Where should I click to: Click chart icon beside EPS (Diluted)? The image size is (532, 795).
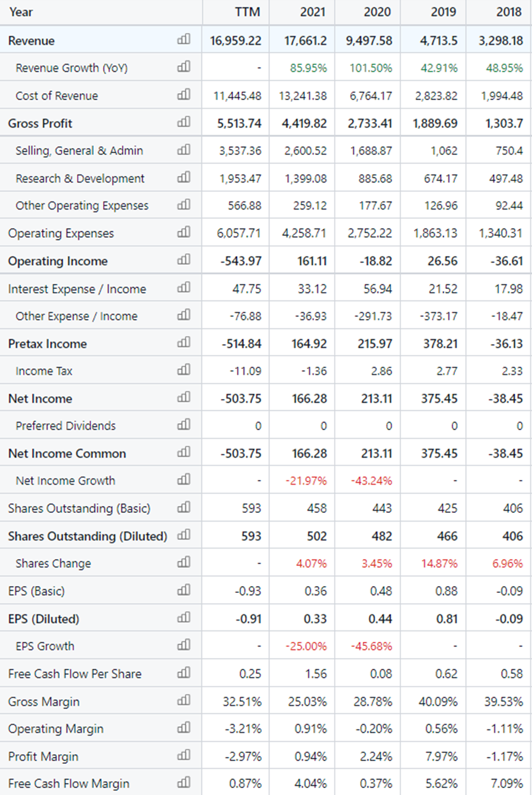click(183, 618)
